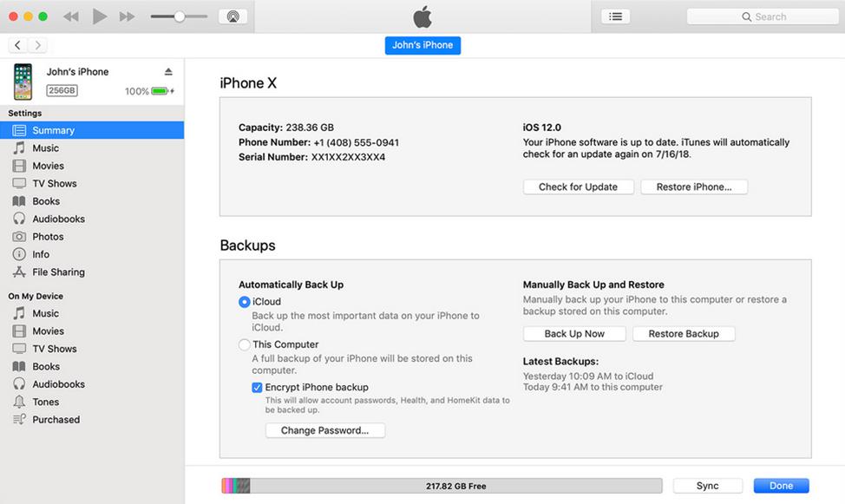Click the blue Done button
This screenshot has height=504, width=845.
pos(782,486)
